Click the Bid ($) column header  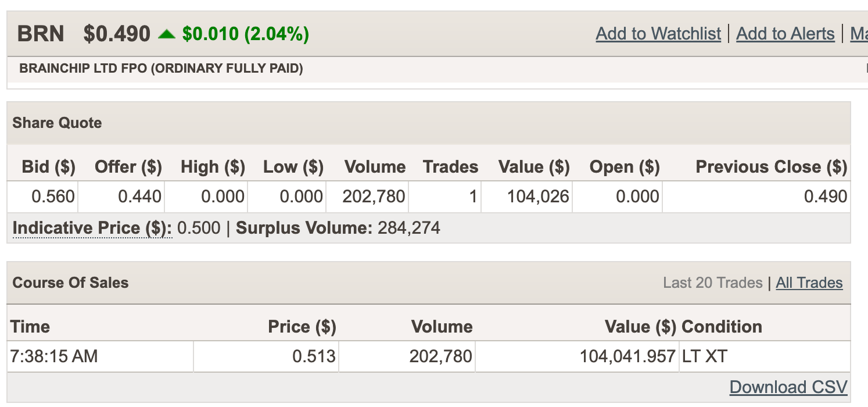coord(49,167)
